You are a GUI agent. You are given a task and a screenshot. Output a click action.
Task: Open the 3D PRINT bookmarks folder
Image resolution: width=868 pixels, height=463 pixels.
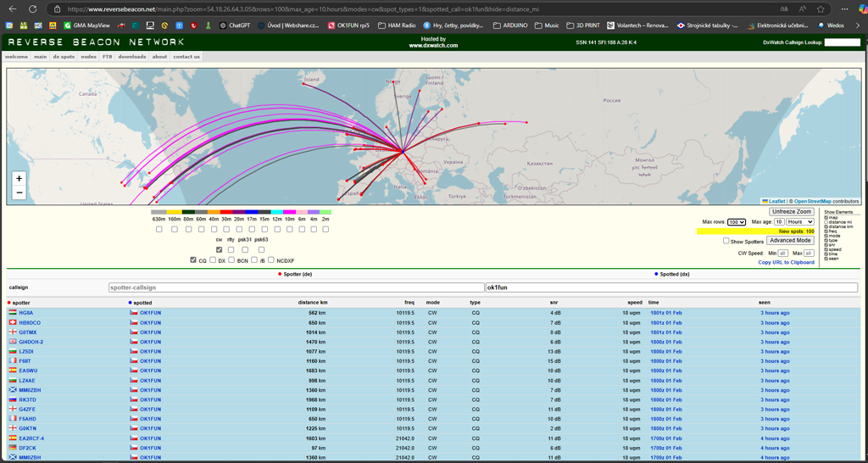[583, 25]
